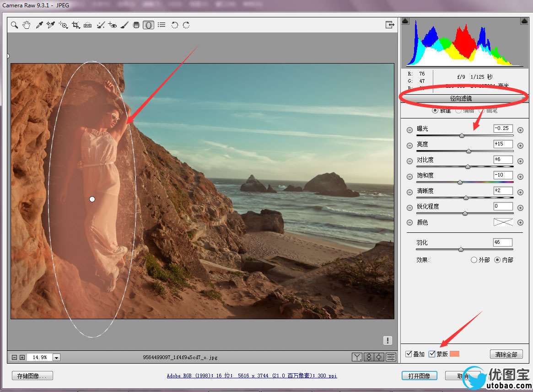Activate the Targeted Adjustment tool
The width and height of the screenshot is (533, 392).
63,25
